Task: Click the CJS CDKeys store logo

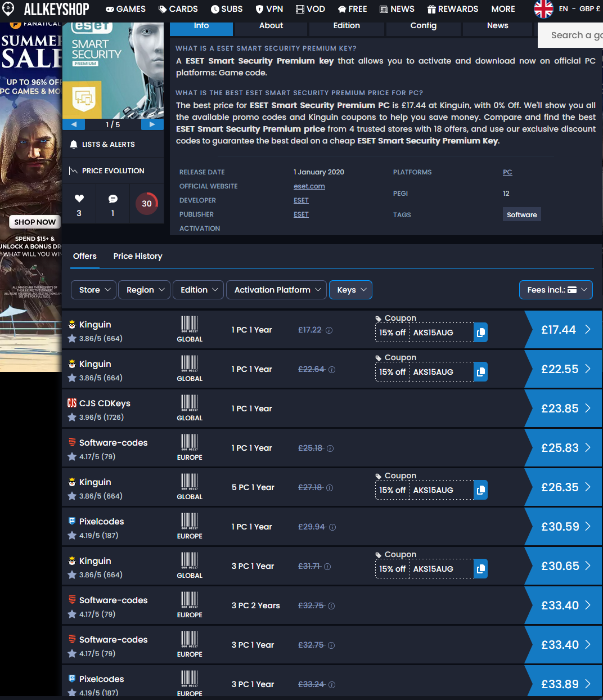Action: tap(72, 403)
